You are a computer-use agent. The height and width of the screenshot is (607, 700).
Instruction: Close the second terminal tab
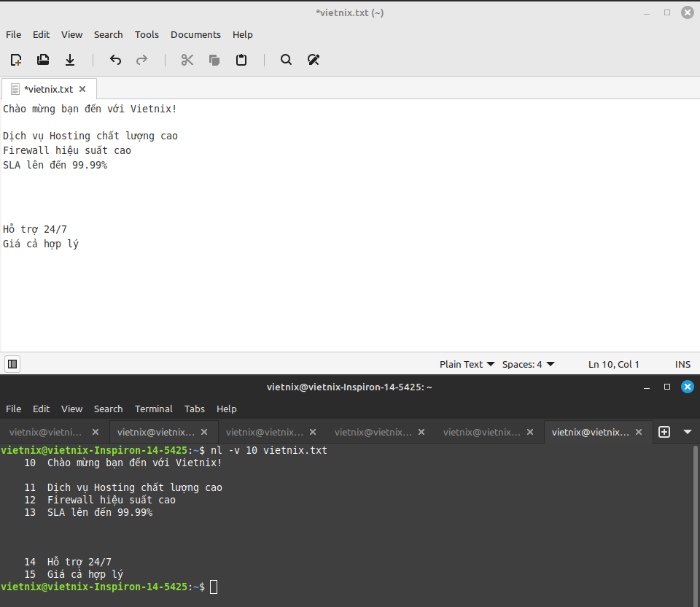pyautogui.click(x=204, y=432)
